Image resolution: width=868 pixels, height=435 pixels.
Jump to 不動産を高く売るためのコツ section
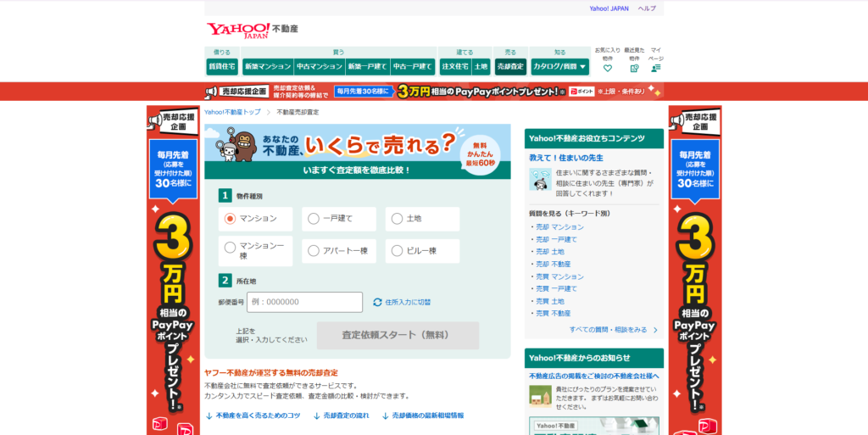[x=253, y=415]
